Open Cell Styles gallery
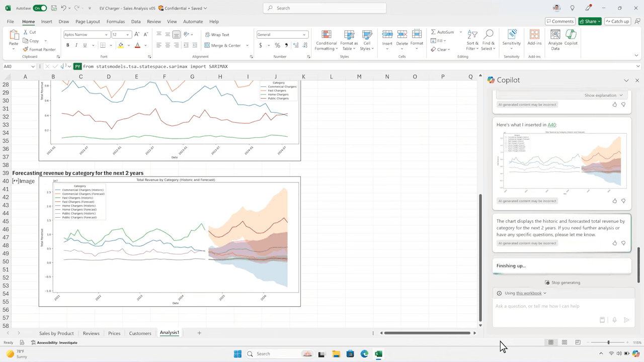This screenshot has height=362, width=644. click(366, 40)
